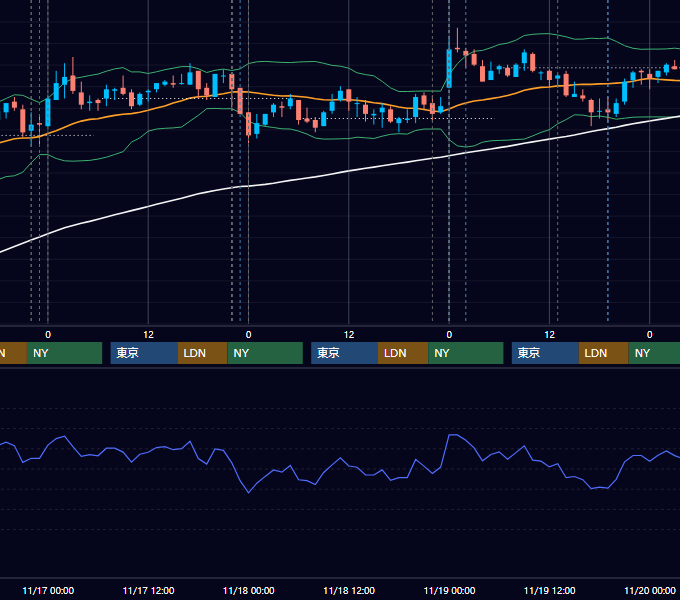Screen dimensions: 680x600
Task: Click the NY session block spanning 11/19 00:00
Action: click(x=466, y=353)
